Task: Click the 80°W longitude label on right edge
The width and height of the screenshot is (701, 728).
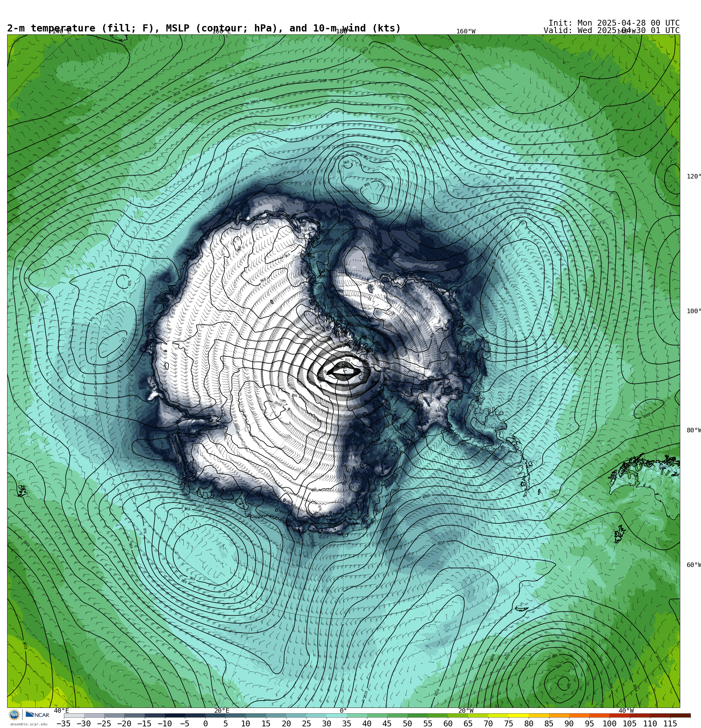Action: point(693,430)
